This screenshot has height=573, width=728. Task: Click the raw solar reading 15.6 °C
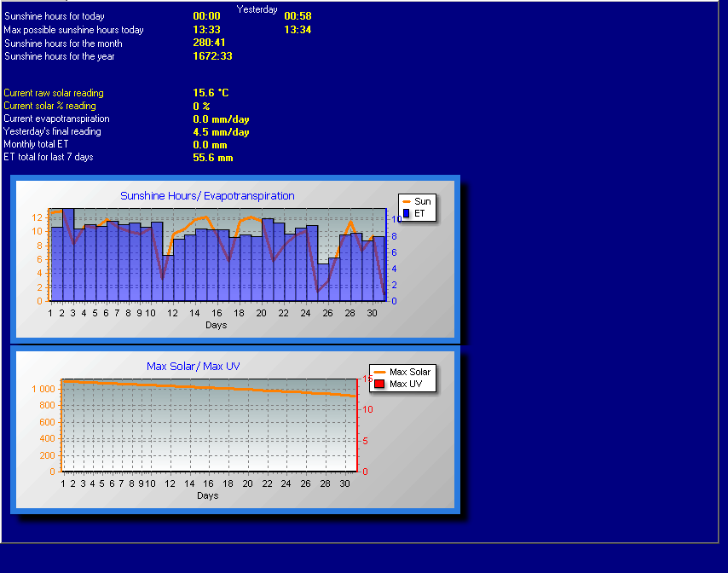pyautogui.click(x=211, y=93)
